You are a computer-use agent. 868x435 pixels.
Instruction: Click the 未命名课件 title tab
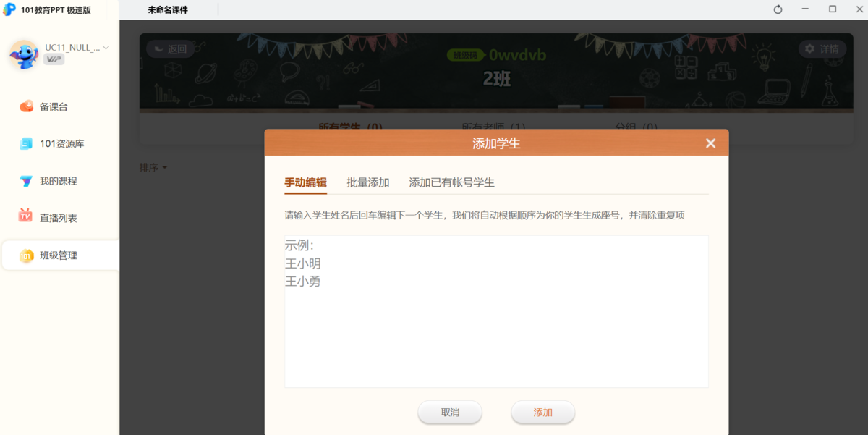168,10
